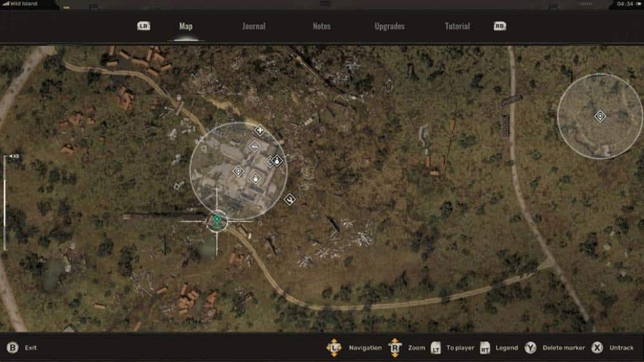Screen dimensions: 644x362
Task: Click the signal strength icon near Wild Island
Action: [6, 3]
